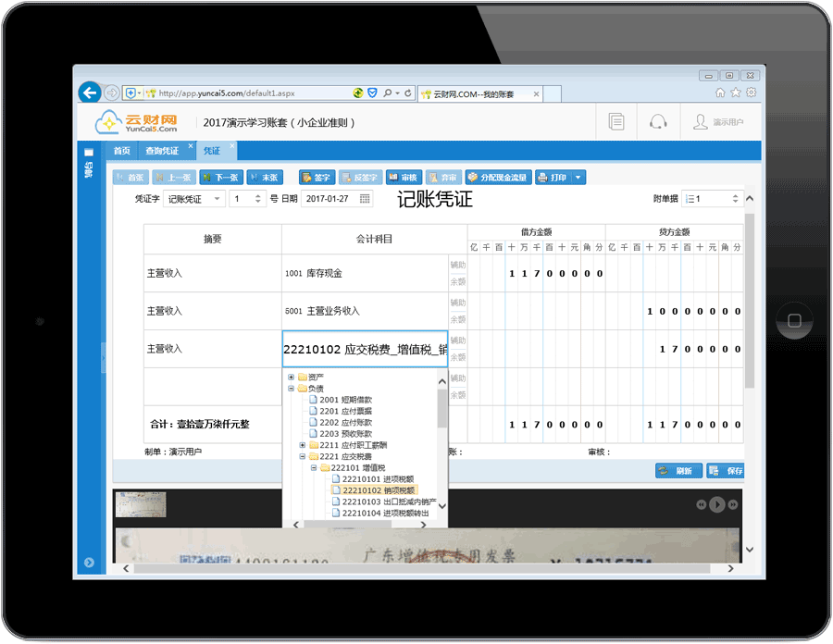Switch to the 查询凭证 tab
Viewport: 833px width, 644px height.
tap(162, 151)
